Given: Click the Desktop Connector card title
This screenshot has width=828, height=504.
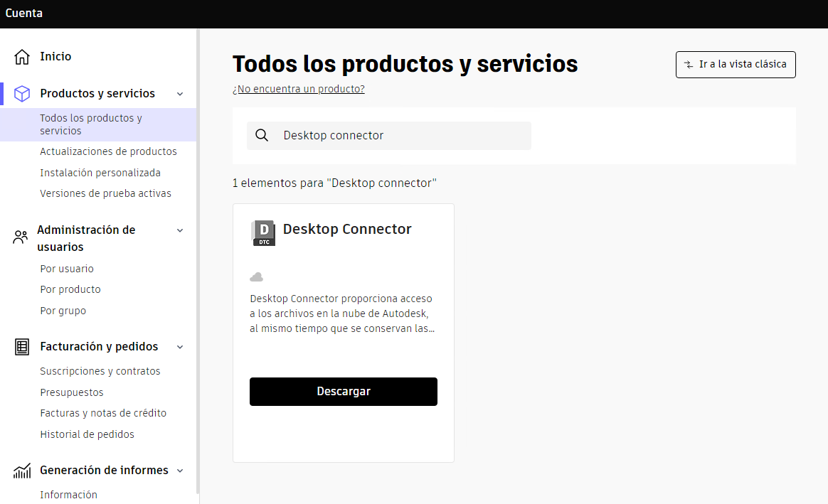Looking at the screenshot, I should pos(347,229).
